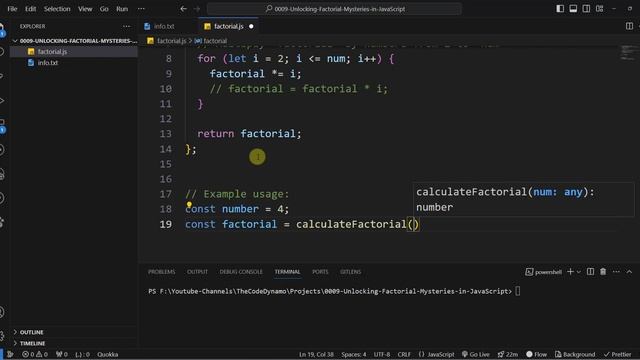Click the brackets counter status item
The image size is (640, 360).
tap(82, 354)
